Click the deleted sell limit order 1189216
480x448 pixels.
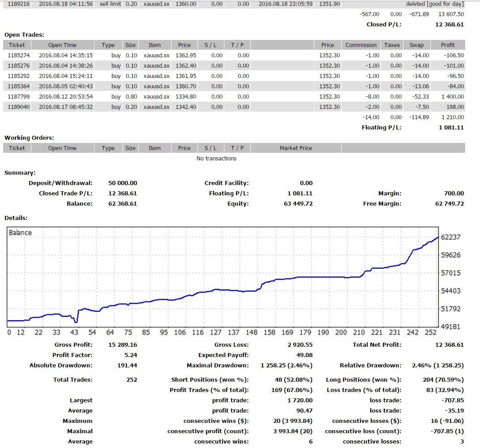pos(234,4)
